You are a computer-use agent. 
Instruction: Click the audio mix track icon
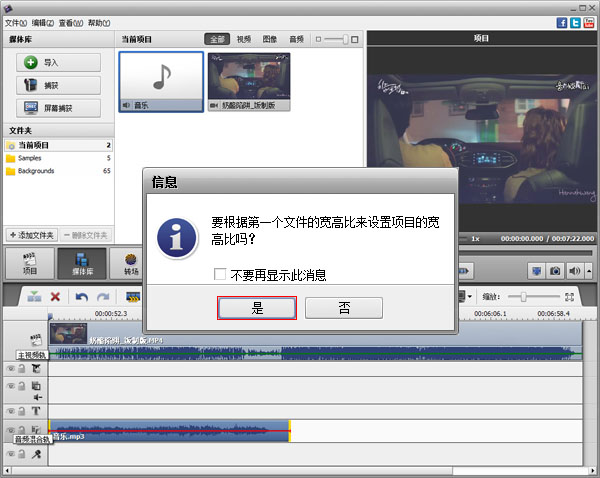[36, 429]
